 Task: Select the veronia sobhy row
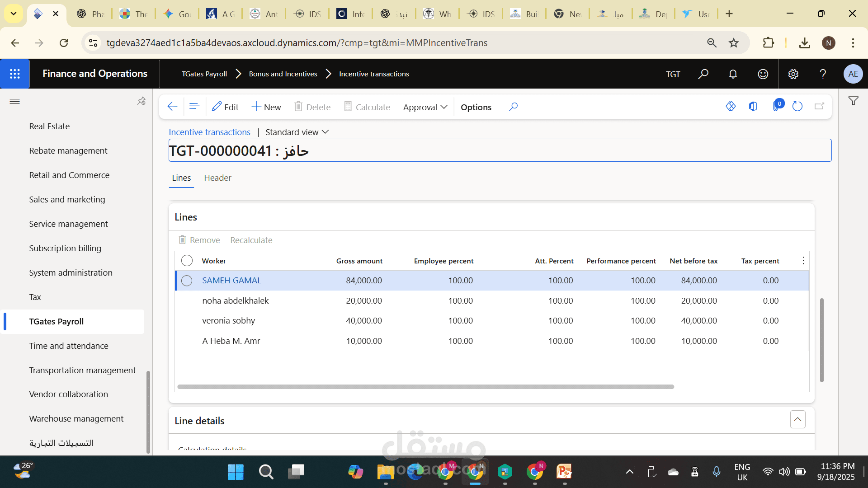pos(492,321)
